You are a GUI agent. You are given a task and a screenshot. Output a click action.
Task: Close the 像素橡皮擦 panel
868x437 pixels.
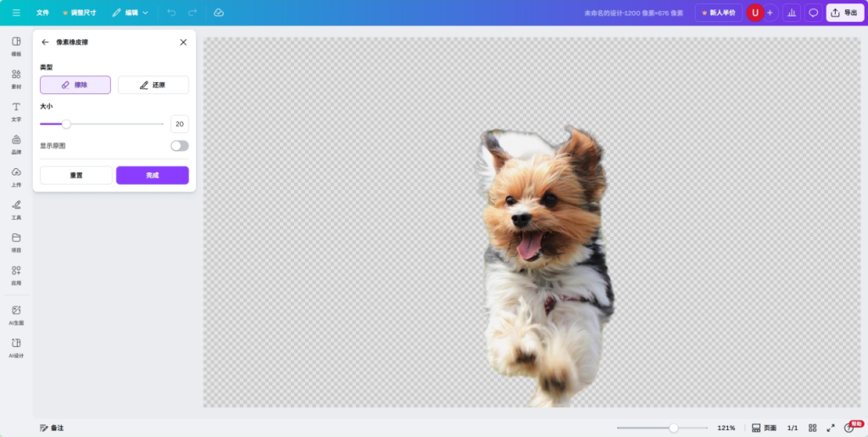183,42
